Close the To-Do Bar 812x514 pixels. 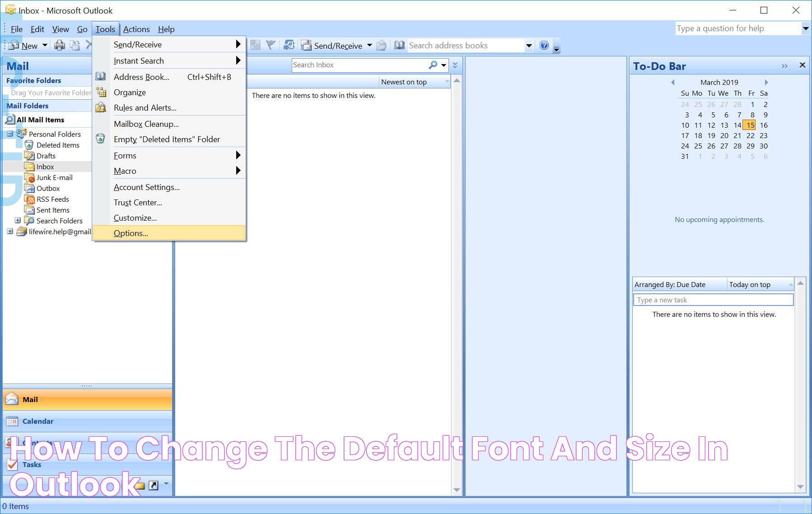coord(803,65)
